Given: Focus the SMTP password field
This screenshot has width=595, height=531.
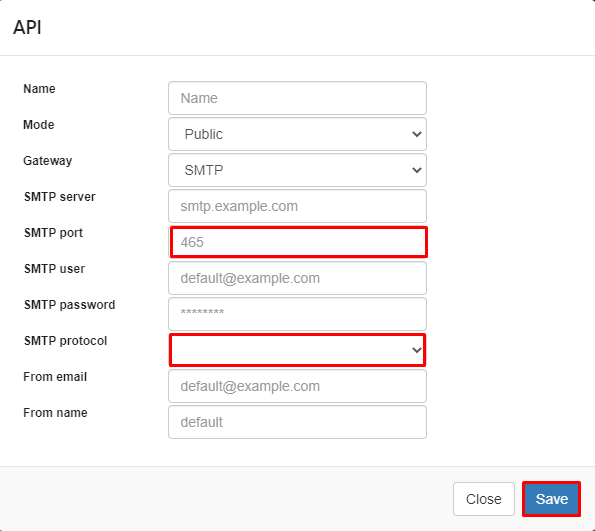Looking at the screenshot, I should pos(297,314).
